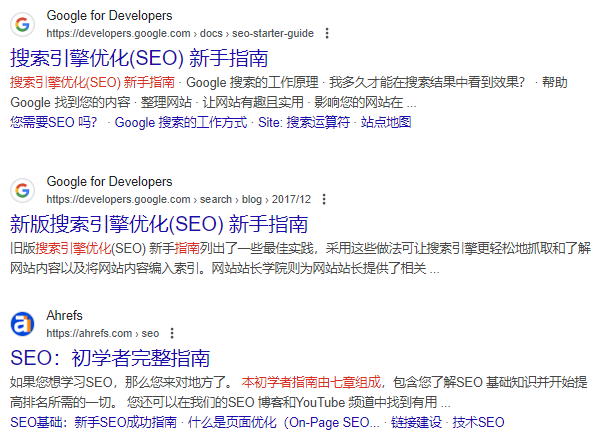Open the result titled SEO：初学者完整指南
This screenshot has width=609, height=441.
pos(110,358)
